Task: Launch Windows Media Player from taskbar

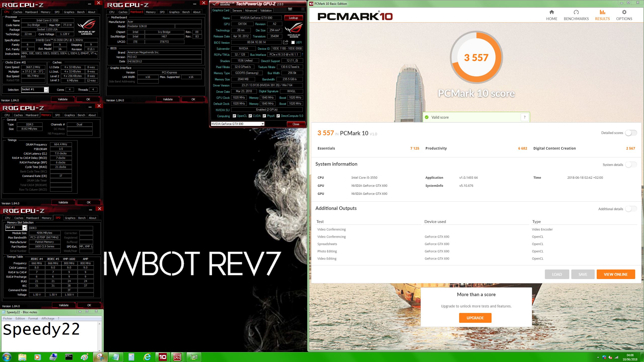Action: pyautogui.click(x=37, y=357)
